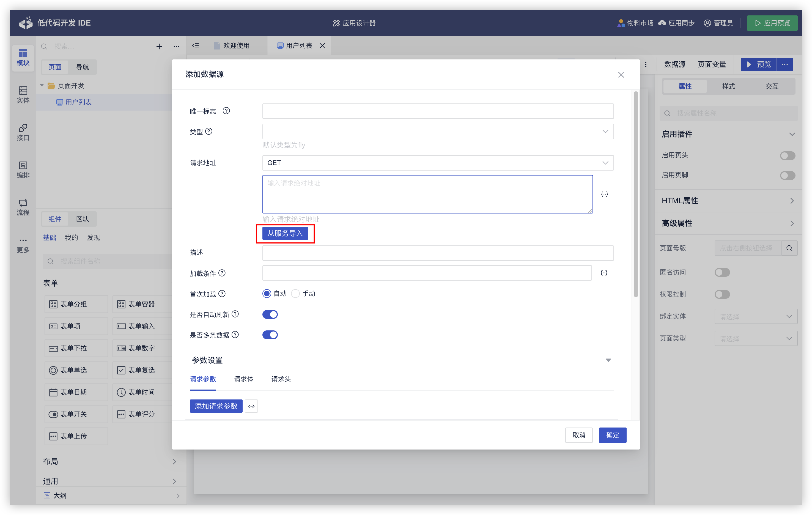
Task: Click 应用同步 cloud icon in header
Action: point(662,23)
